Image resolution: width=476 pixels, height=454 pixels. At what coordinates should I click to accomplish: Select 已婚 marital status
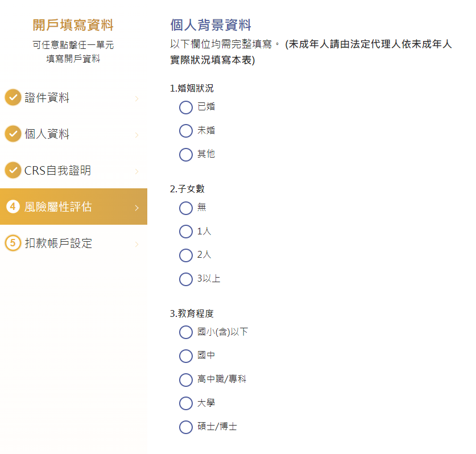click(186, 107)
